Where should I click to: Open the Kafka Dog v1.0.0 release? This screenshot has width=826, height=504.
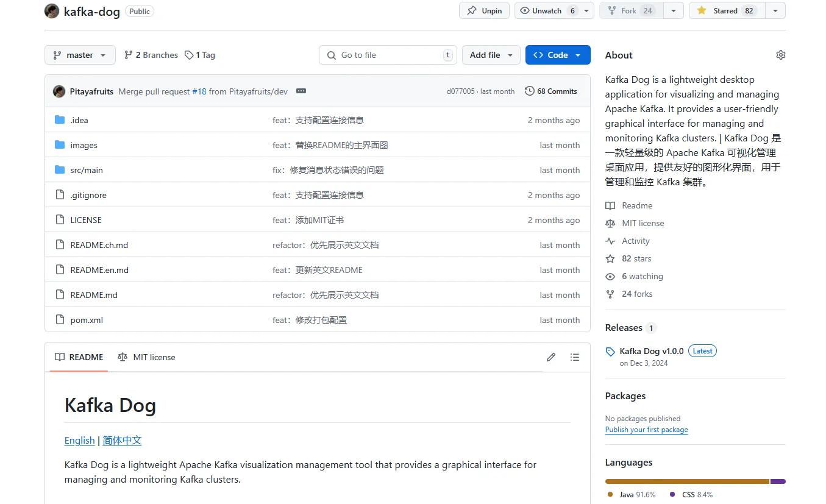pyautogui.click(x=652, y=351)
